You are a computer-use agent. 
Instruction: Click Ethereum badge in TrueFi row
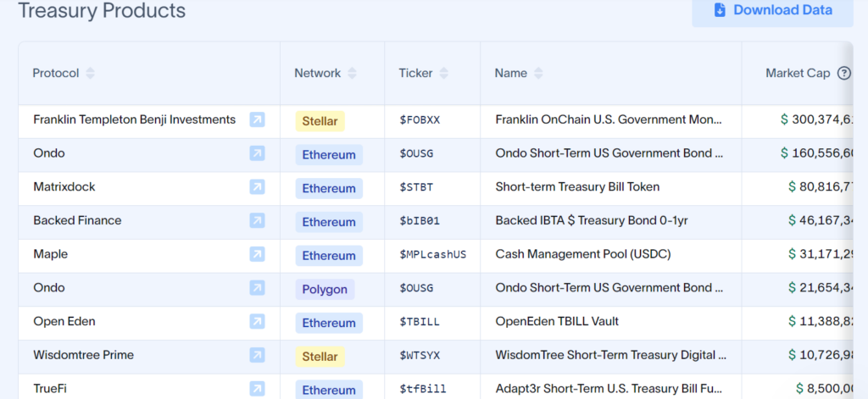pyautogui.click(x=329, y=391)
